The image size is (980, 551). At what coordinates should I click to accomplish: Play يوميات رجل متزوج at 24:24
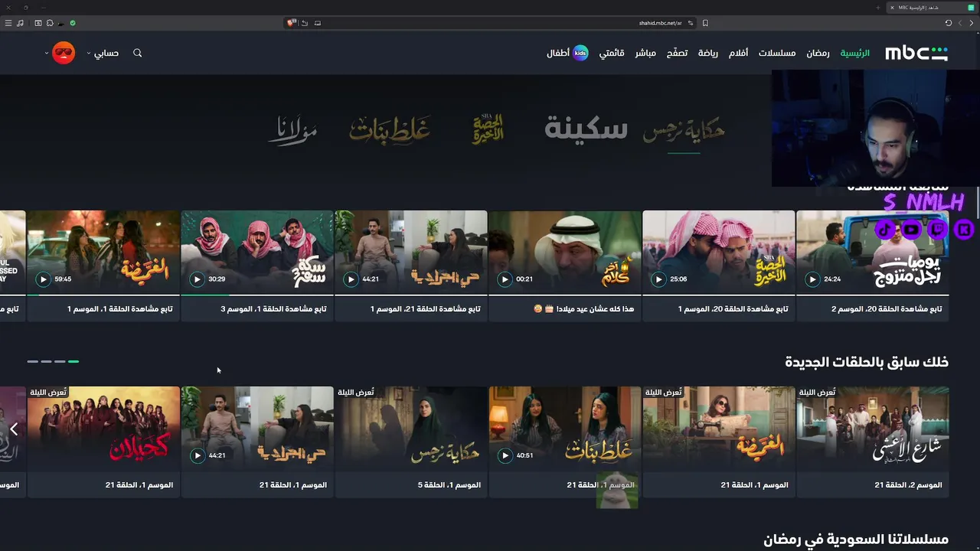(812, 279)
